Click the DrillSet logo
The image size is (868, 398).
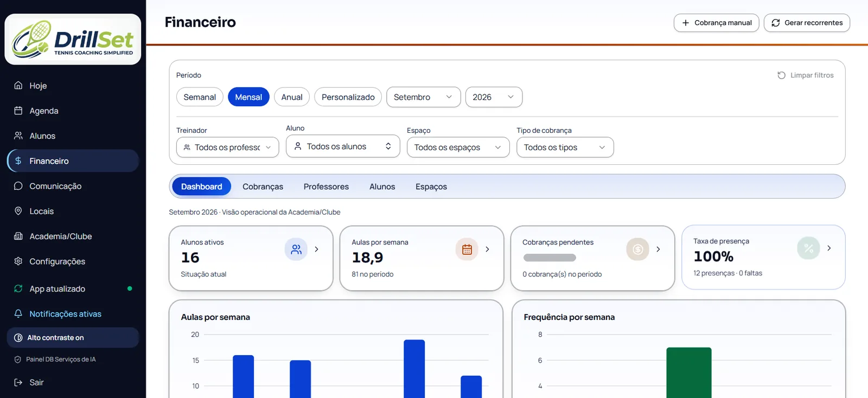tap(73, 39)
